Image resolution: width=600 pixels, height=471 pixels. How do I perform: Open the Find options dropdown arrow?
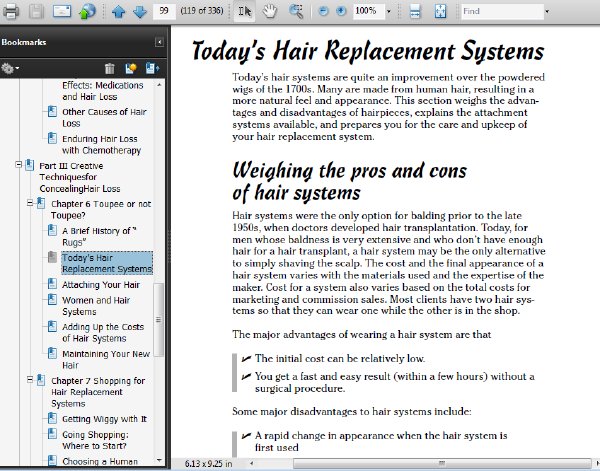[547, 11]
